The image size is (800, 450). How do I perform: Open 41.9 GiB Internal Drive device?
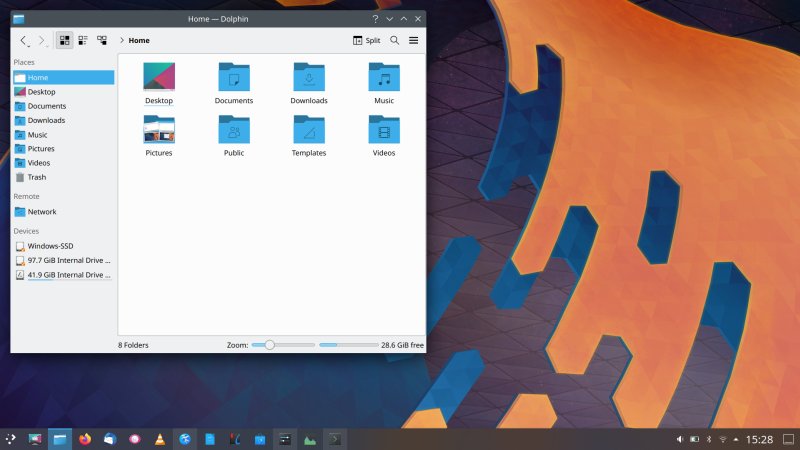coord(63,274)
